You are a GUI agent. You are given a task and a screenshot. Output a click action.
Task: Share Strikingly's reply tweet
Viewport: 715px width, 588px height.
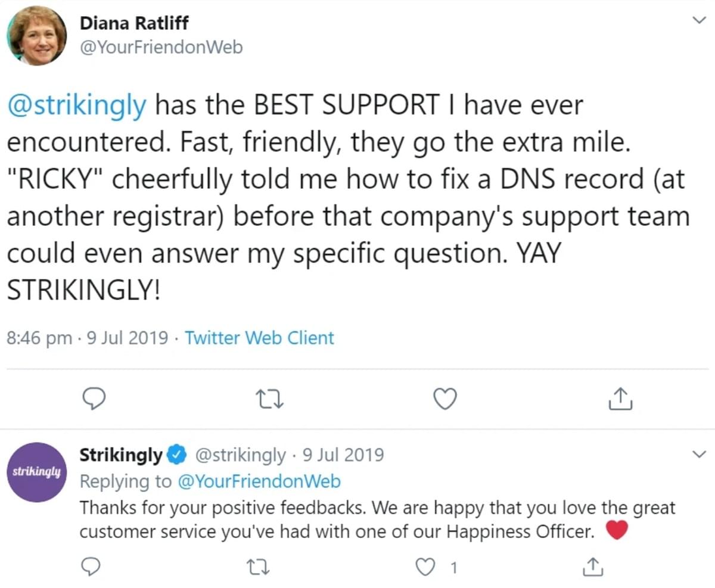coord(592,566)
